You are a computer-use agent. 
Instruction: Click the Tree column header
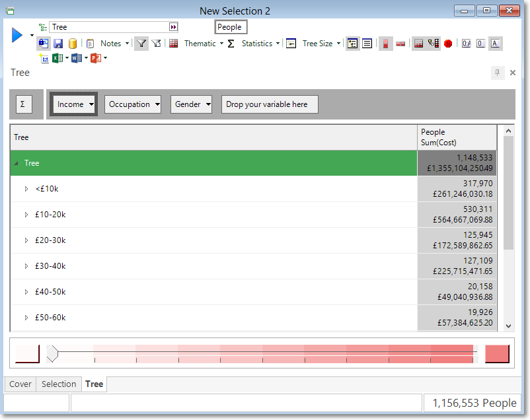click(x=214, y=137)
